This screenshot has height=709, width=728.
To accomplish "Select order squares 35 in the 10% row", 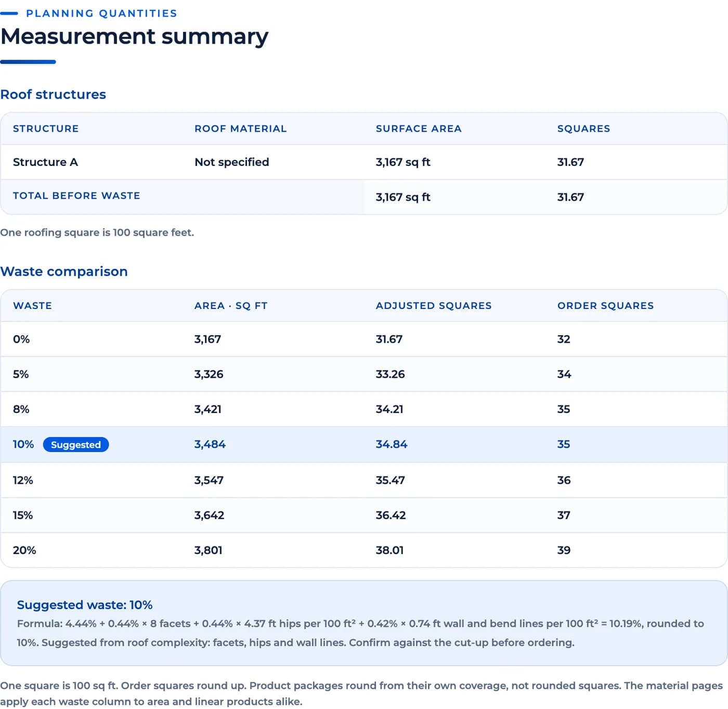I will pos(564,444).
